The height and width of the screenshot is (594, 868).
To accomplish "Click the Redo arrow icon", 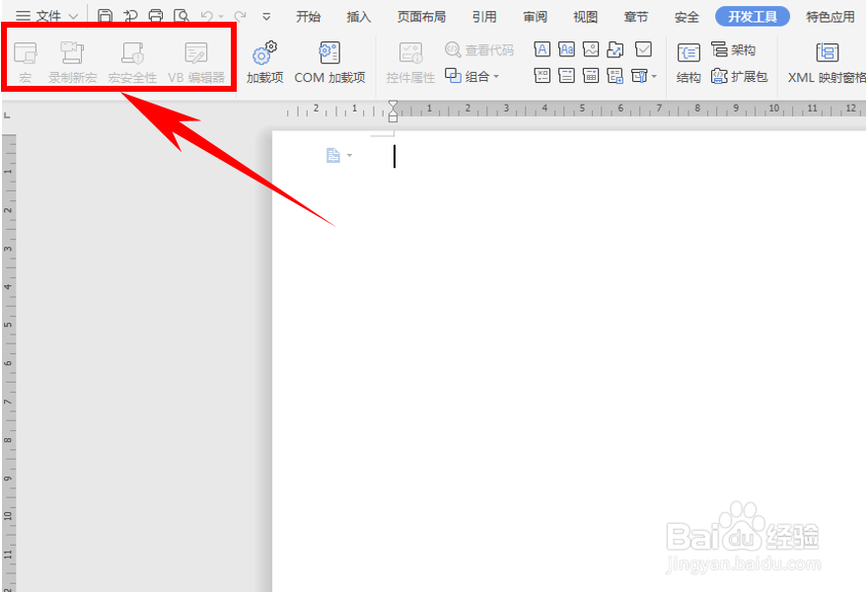I will pyautogui.click(x=240, y=16).
